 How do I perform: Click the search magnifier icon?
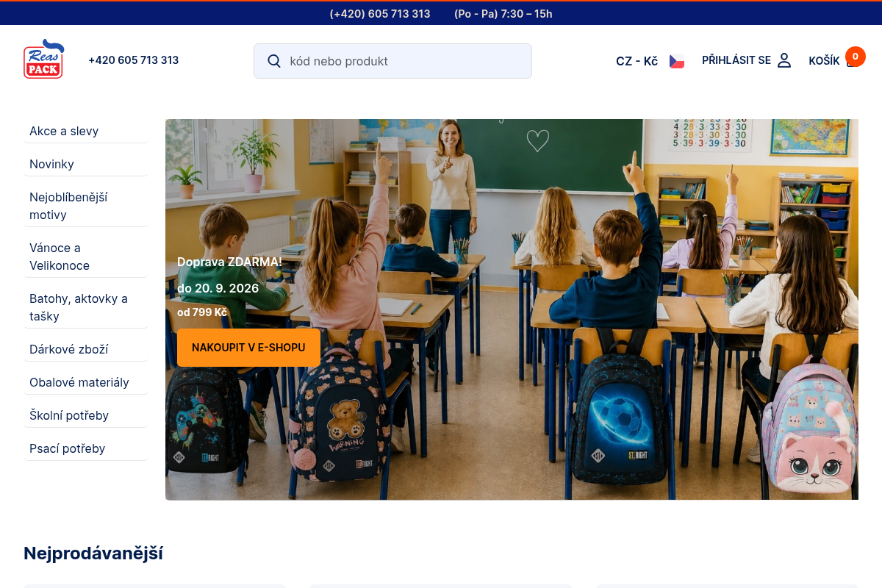click(x=274, y=61)
